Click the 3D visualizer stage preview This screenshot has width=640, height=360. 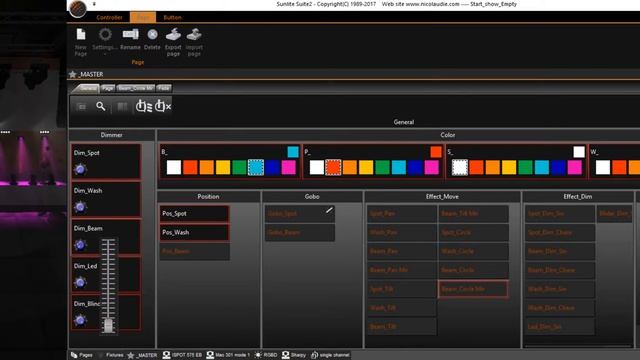click(x=33, y=180)
